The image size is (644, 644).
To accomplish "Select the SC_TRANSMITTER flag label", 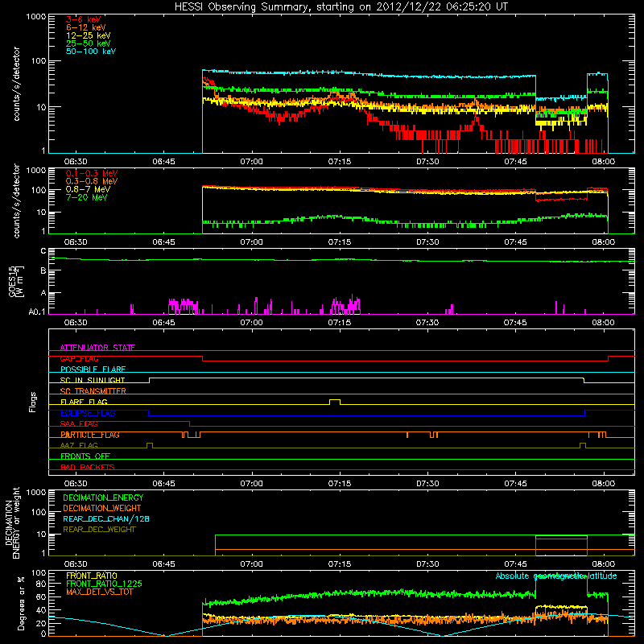I will pyautogui.click(x=93, y=391).
